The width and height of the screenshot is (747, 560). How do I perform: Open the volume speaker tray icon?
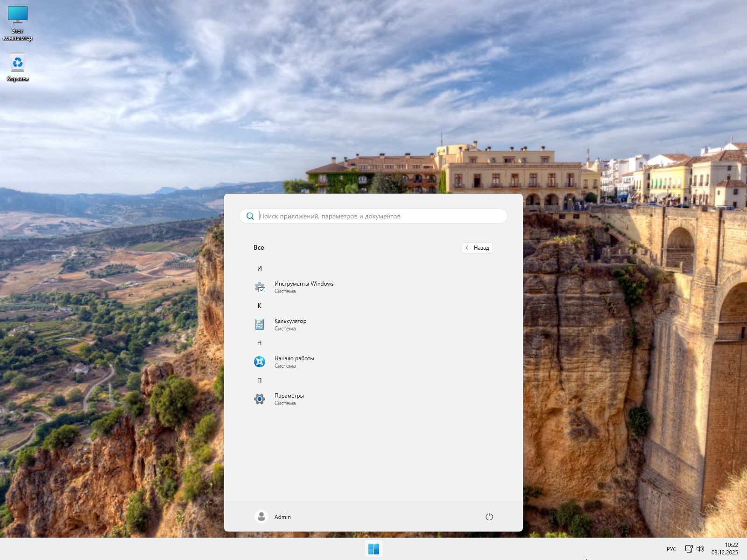[x=700, y=549]
